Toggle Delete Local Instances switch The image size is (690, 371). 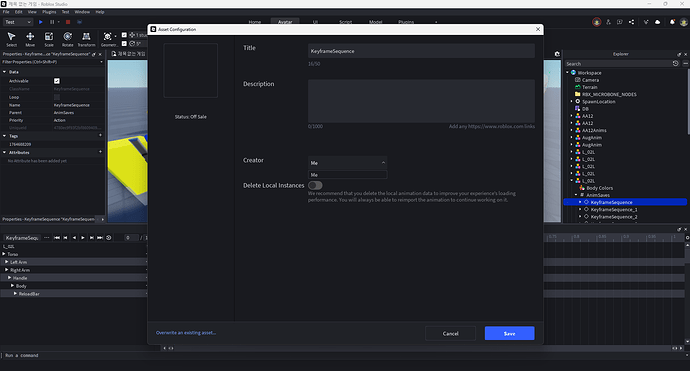tap(315, 185)
